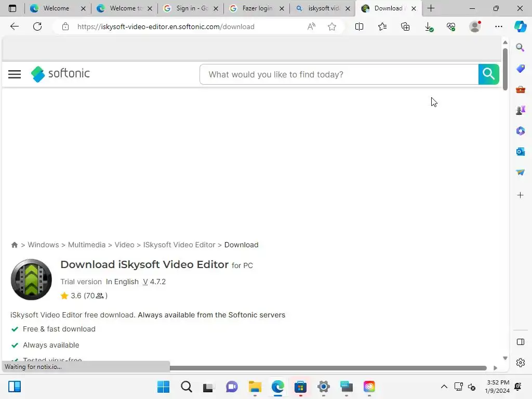Screen dimensions: 532x399
Task: Click the In English language label
Action: click(x=122, y=282)
